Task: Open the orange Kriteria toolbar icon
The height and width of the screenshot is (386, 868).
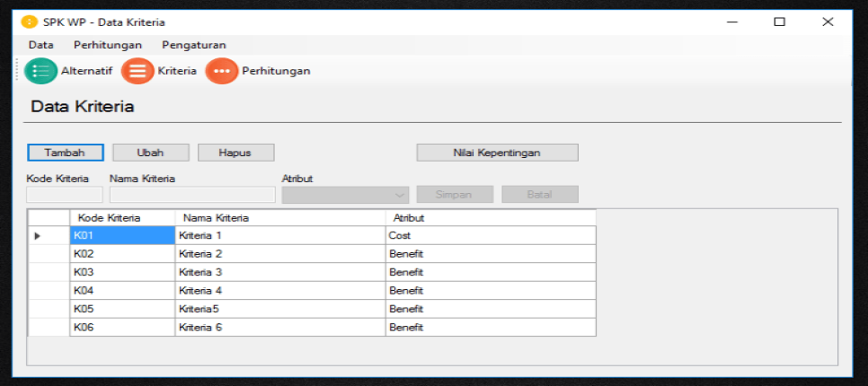Action: [x=137, y=71]
